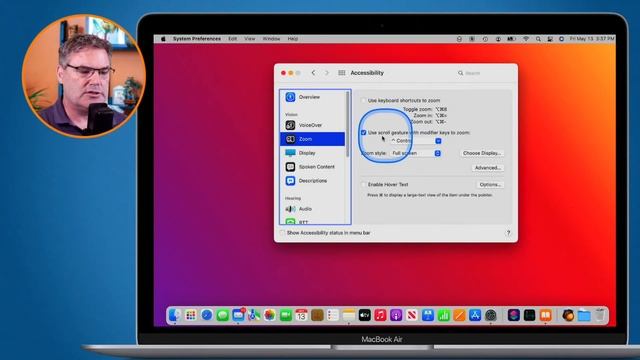
Task: Open Podcasts from the Dock
Action: 396,315
